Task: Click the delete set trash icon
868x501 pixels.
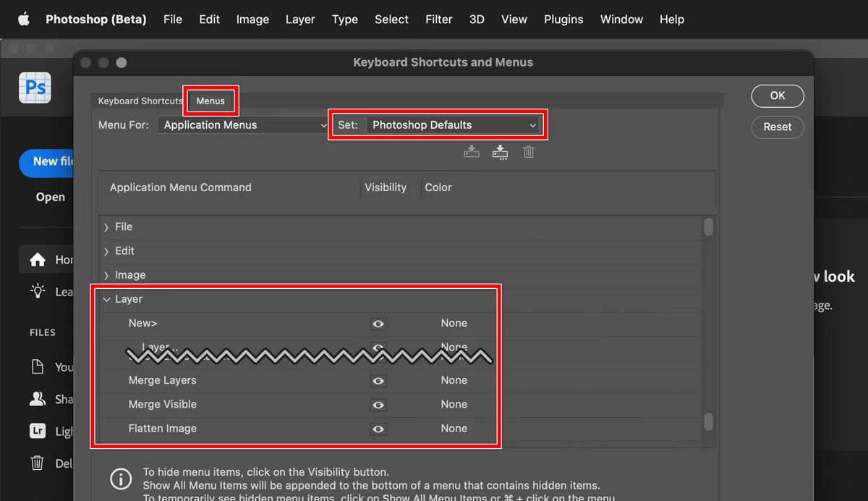Action: point(529,152)
